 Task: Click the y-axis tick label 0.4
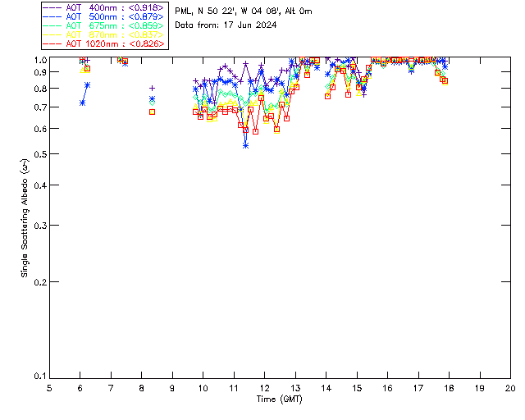click(x=40, y=185)
